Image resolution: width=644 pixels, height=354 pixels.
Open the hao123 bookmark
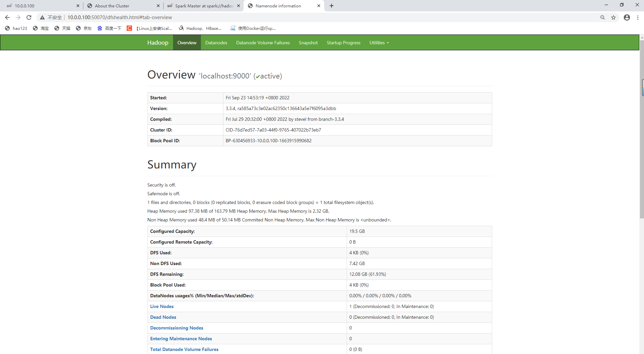(16, 28)
